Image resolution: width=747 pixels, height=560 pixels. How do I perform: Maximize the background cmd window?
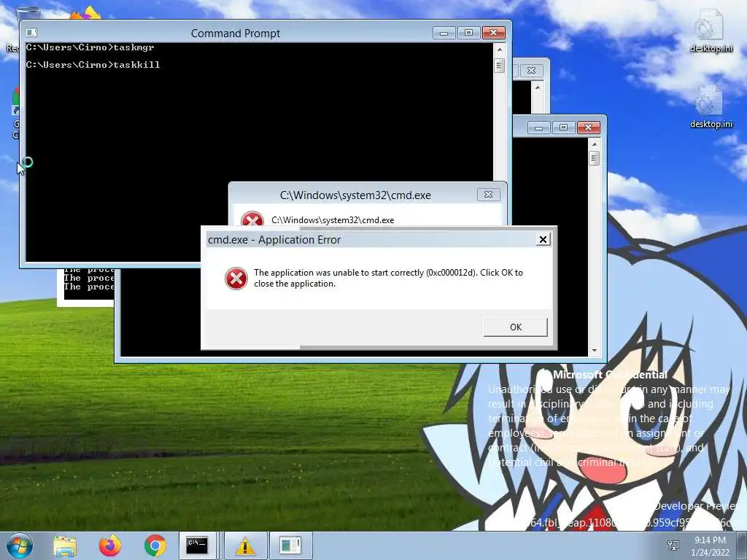pyautogui.click(x=564, y=128)
